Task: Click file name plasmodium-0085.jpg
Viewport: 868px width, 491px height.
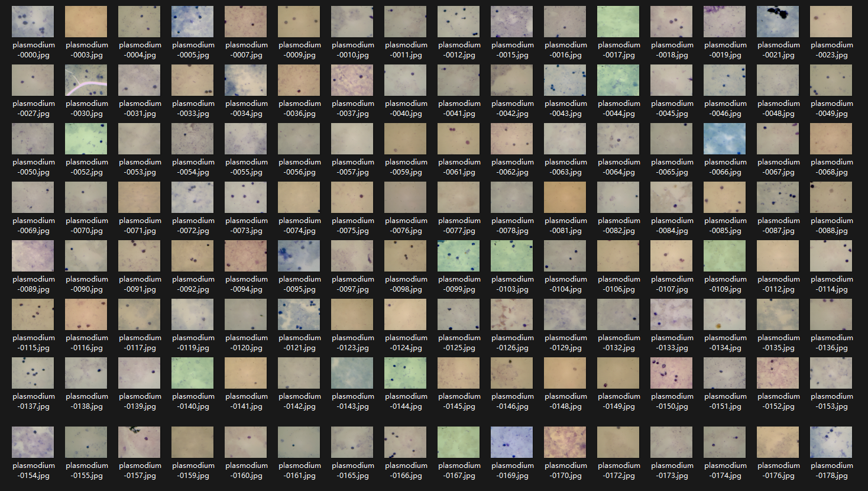Action: (x=726, y=225)
